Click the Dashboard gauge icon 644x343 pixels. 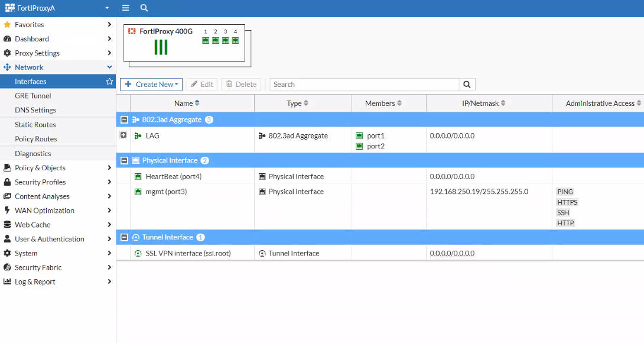[x=7, y=38]
